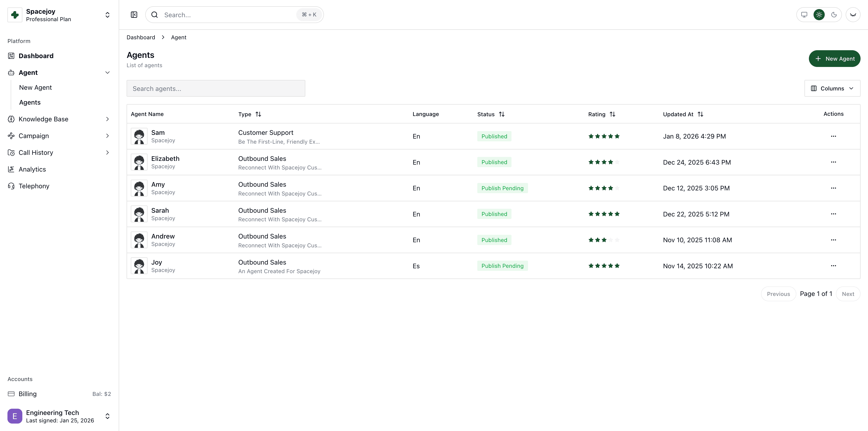Enable light theme sun toggle
The width and height of the screenshot is (868, 431).
tap(819, 15)
